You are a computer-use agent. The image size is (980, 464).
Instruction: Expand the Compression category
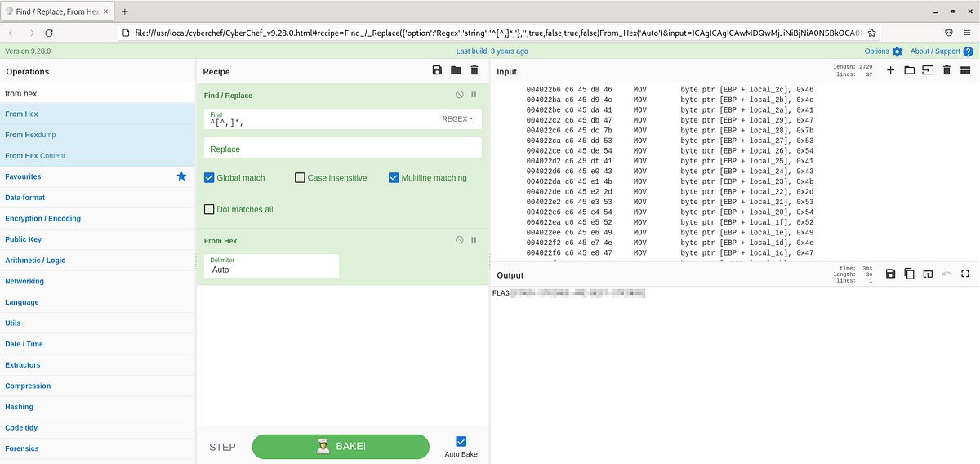pyautogui.click(x=98, y=386)
